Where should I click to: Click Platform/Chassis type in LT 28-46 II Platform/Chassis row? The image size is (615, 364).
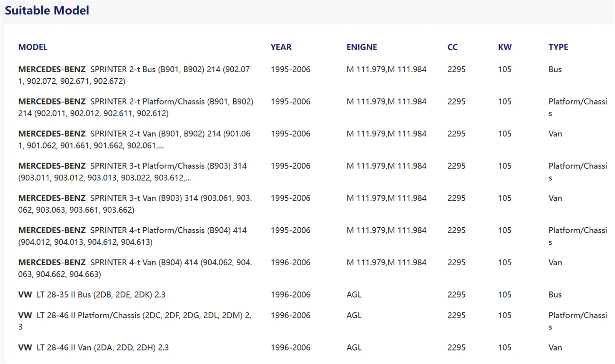(578, 321)
